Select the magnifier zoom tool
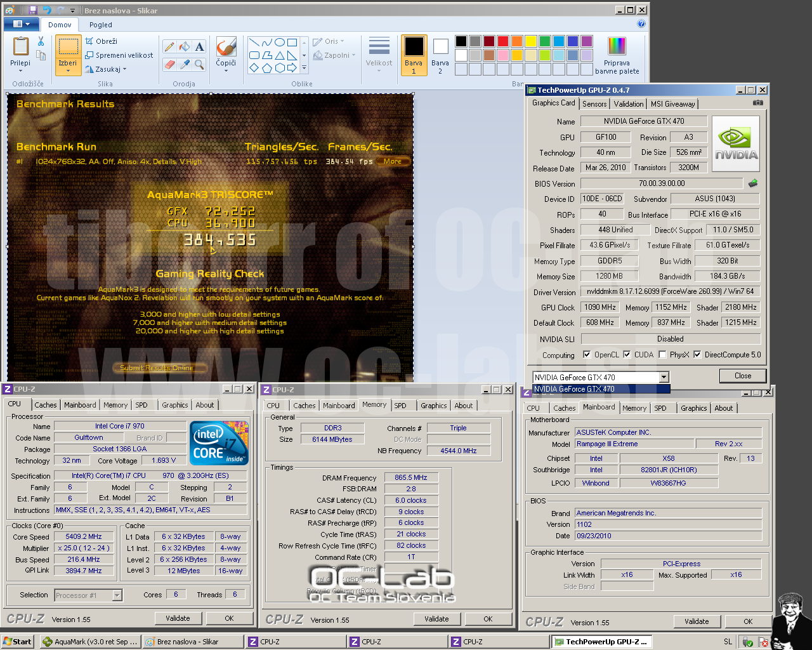The width and height of the screenshot is (812, 650). click(199, 64)
